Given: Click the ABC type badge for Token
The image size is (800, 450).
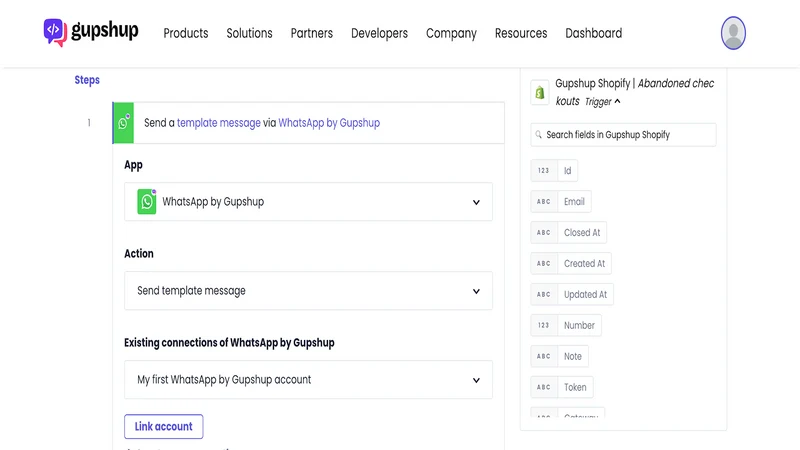Looking at the screenshot, I should pos(543,387).
